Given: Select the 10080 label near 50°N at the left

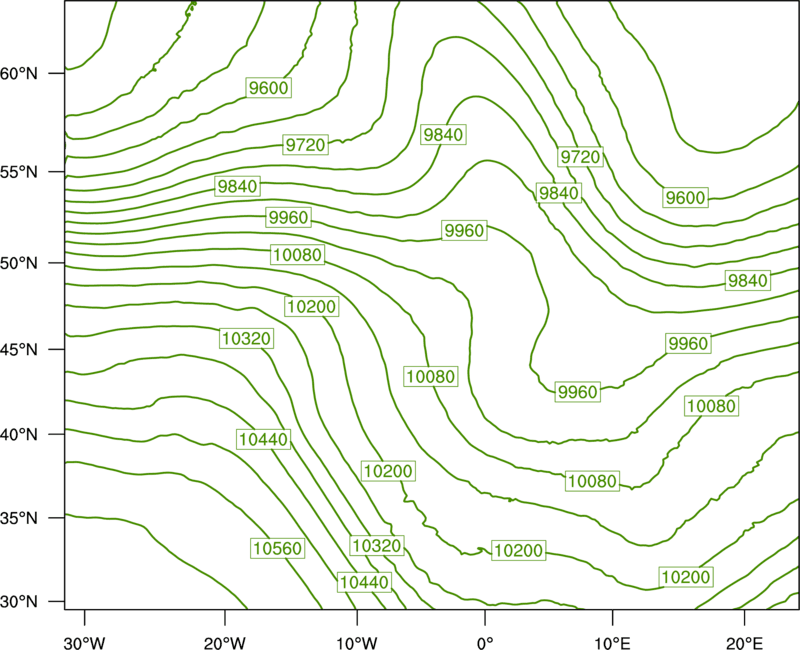Looking at the screenshot, I should [297, 255].
